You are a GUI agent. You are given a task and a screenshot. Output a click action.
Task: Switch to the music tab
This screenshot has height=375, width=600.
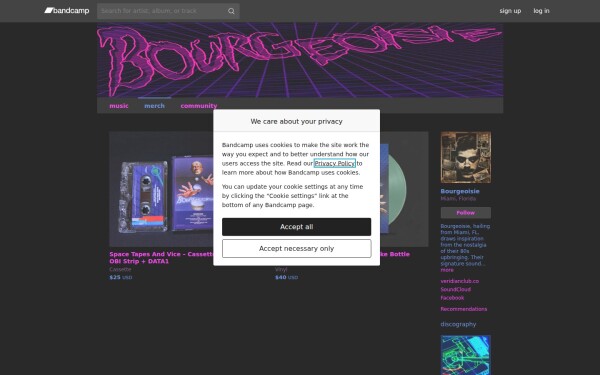click(119, 106)
